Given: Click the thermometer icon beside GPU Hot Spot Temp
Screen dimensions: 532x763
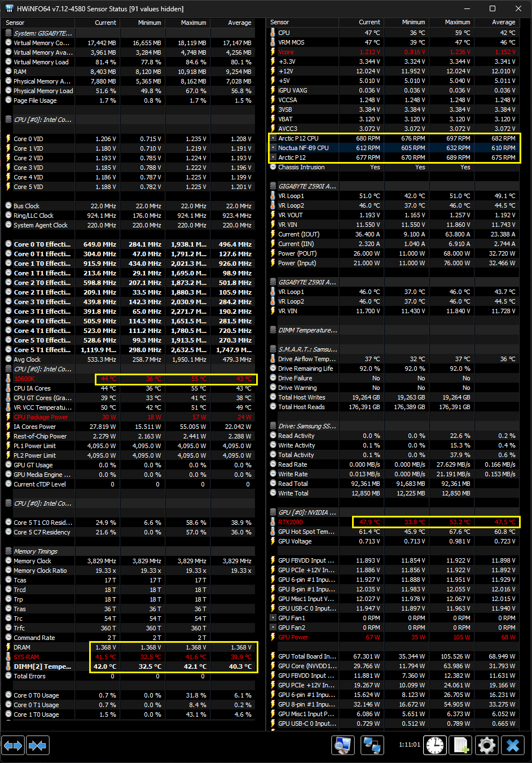Looking at the screenshot, I should (x=273, y=532).
